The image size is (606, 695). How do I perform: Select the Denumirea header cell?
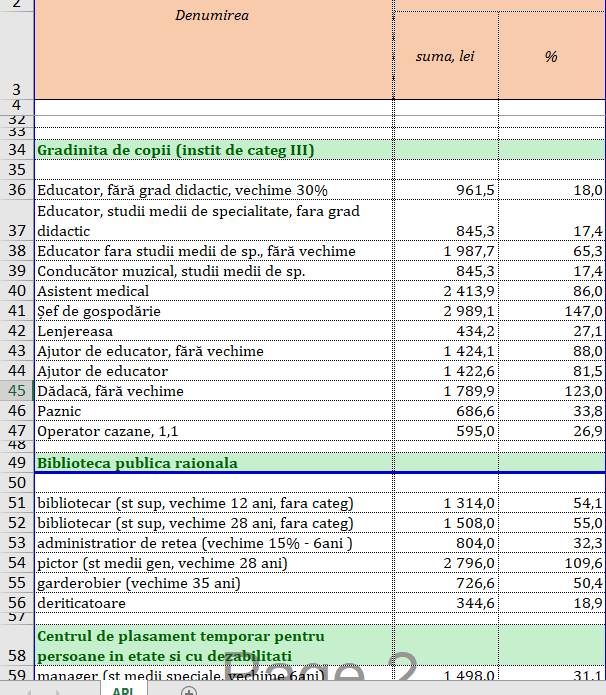213,50
